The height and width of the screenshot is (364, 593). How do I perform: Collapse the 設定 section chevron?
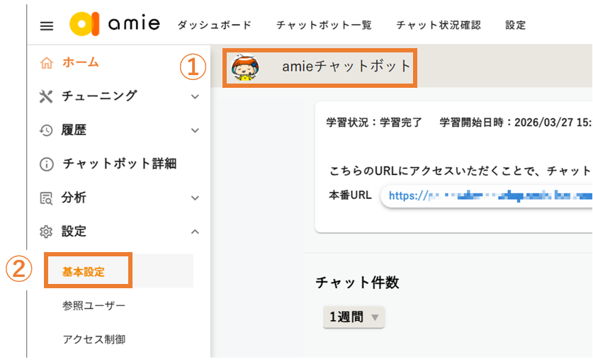coord(196,232)
